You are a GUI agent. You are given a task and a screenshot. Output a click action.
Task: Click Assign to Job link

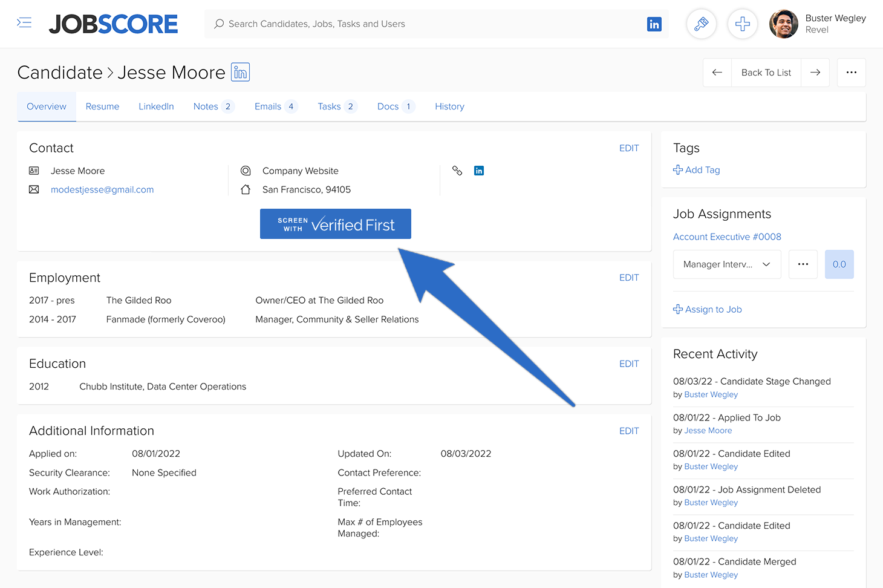coord(708,309)
